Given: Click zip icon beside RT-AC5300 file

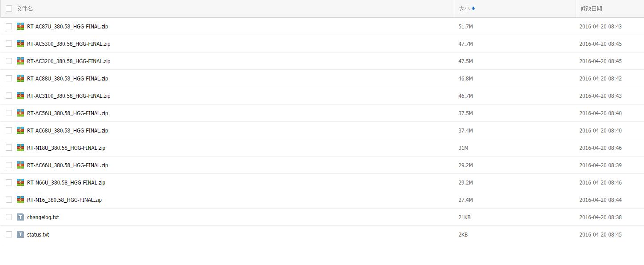Looking at the screenshot, I should pyautogui.click(x=20, y=44).
